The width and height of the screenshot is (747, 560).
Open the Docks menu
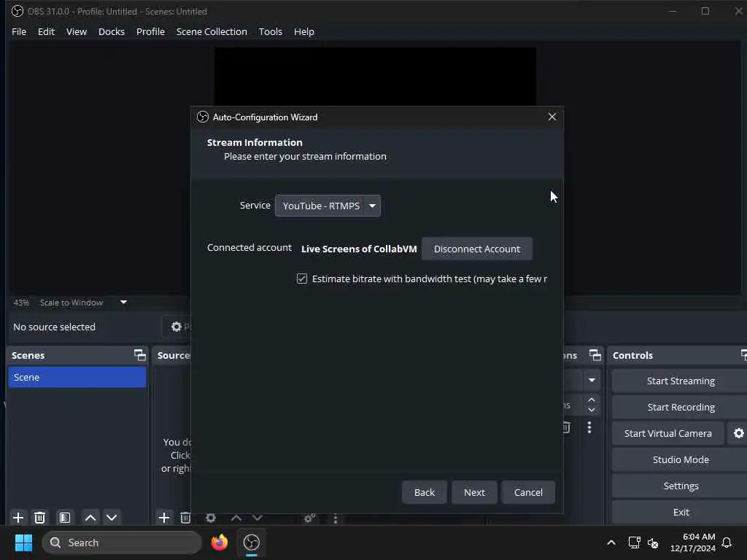[112, 31]
